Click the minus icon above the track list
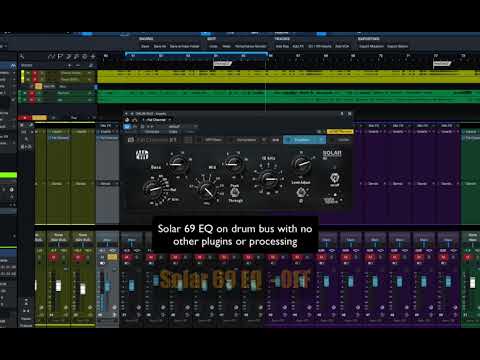 78,65
